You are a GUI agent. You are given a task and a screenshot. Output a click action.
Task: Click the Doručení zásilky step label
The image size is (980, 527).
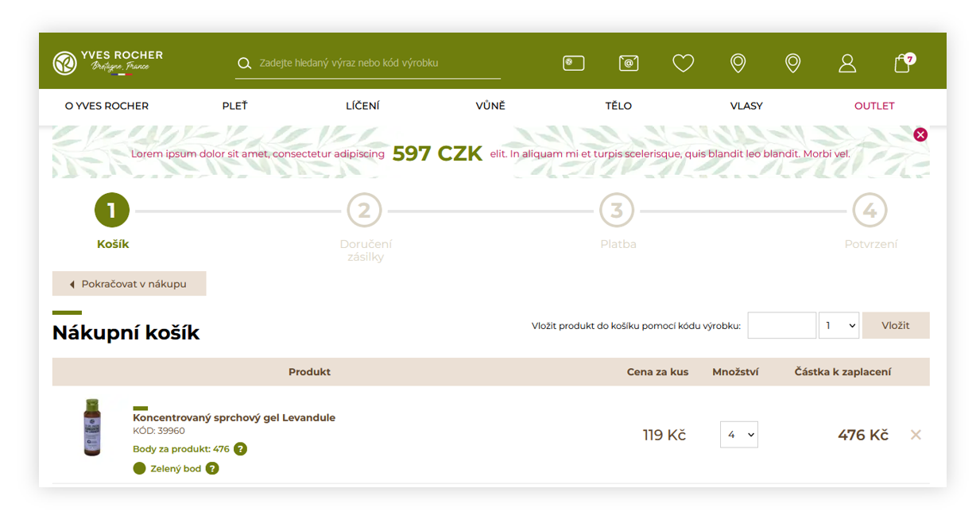tap(366, 250)
